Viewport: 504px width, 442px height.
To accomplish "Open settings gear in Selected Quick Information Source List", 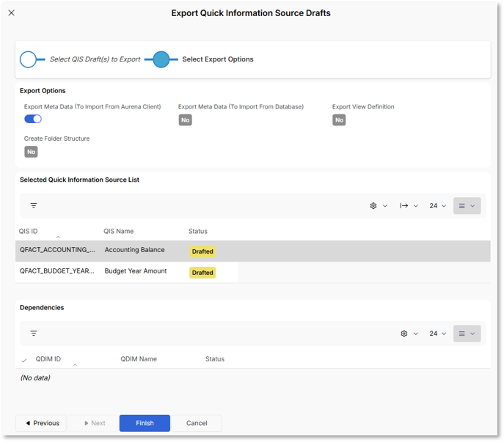I will [x=373, y=206].
